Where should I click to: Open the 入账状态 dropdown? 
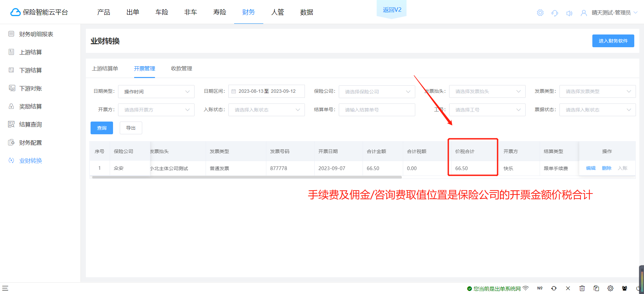[x=267, y=110]
